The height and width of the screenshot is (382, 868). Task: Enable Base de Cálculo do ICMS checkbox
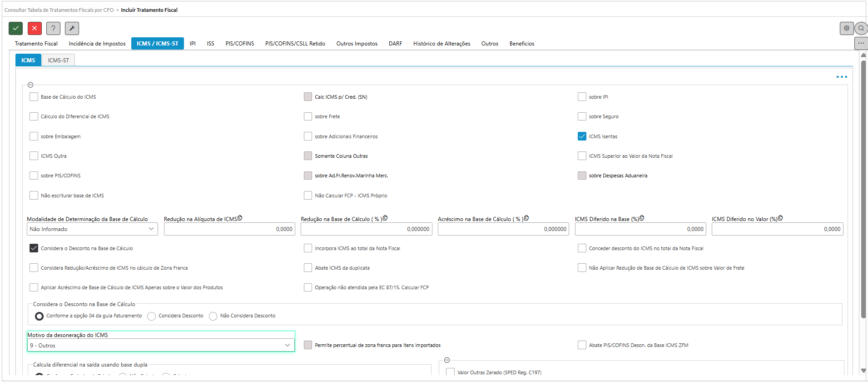pos(34,96)
